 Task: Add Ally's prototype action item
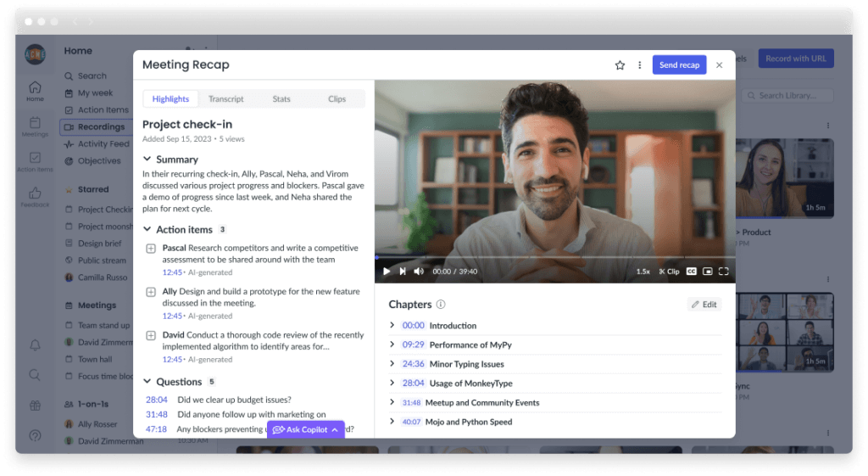coord(151,292)
